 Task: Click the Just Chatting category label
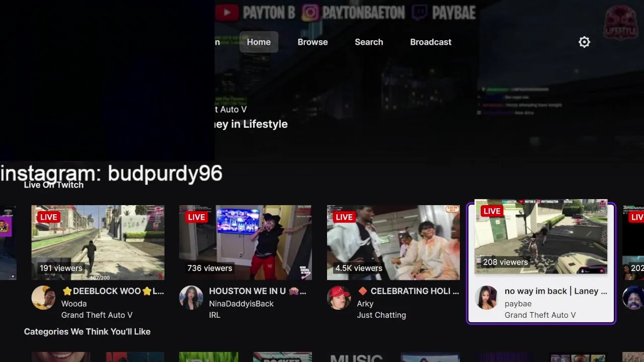tap(381, 315)
